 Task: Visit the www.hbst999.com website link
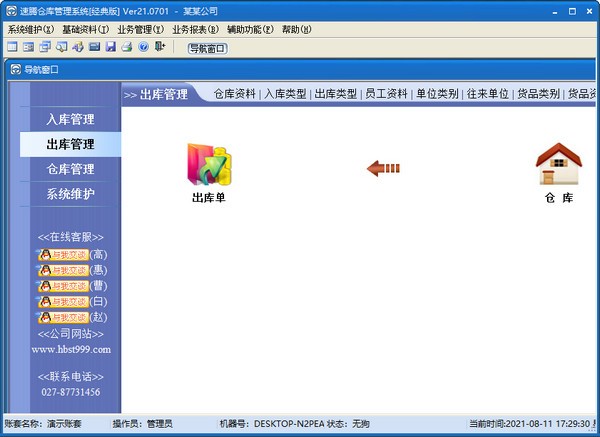pyautogui.click(x=71, y=349)
